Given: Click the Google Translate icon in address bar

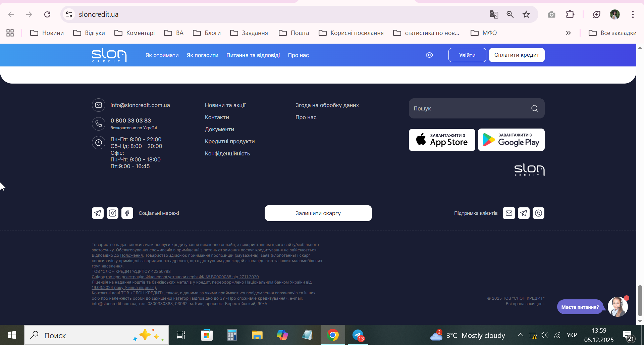Looking at the screenshot, I should click(x=494, y=14).
